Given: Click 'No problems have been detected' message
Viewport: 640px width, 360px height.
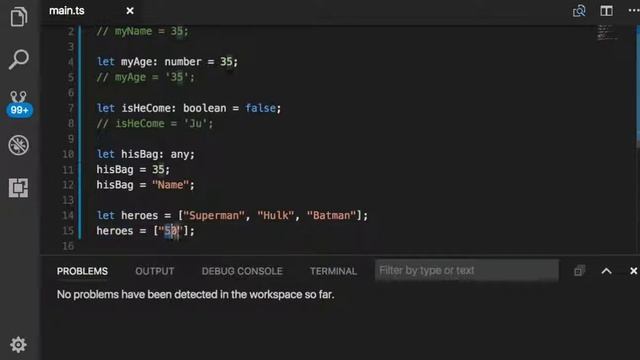Looking at the screenshot, I should pos(195,294).
